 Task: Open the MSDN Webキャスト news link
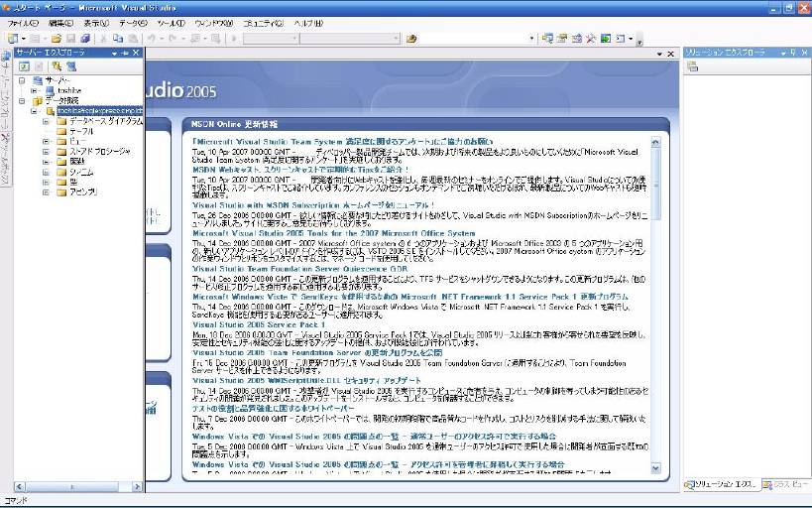pos(300,170)
